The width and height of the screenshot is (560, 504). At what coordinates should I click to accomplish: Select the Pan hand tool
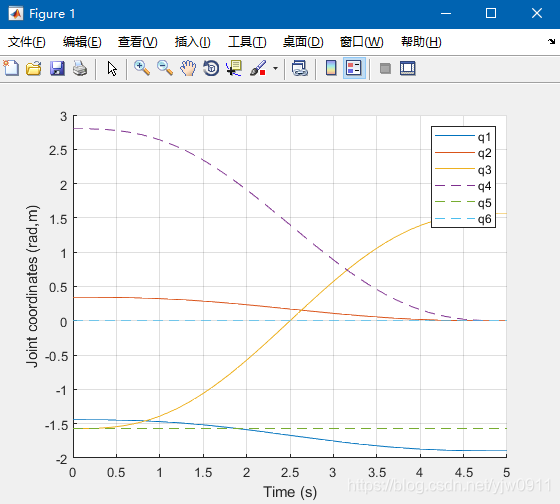[188, 68]
